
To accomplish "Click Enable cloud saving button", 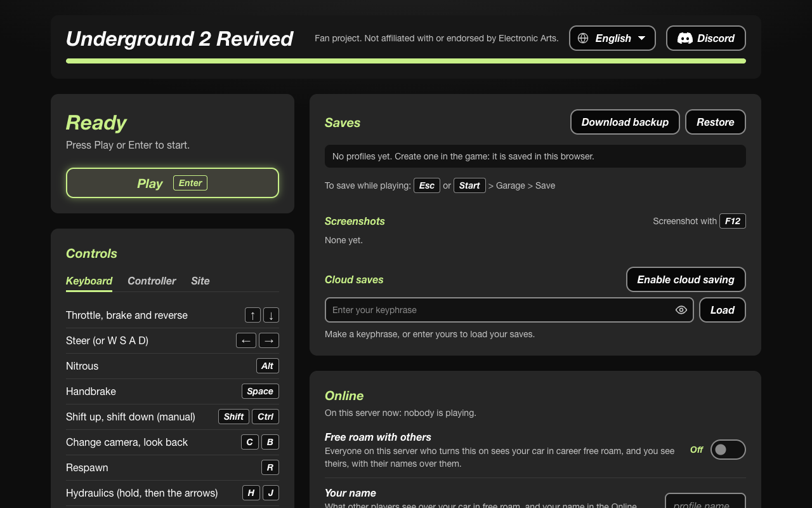I will tap(686, 279).
